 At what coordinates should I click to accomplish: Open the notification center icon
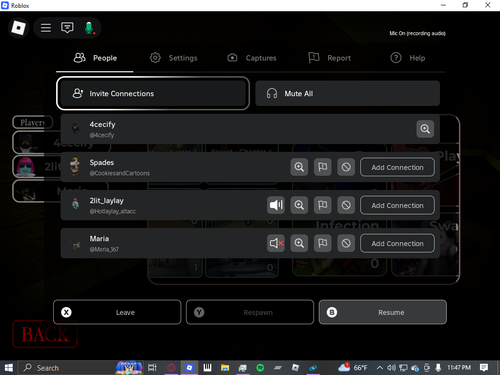pos(484,368)
